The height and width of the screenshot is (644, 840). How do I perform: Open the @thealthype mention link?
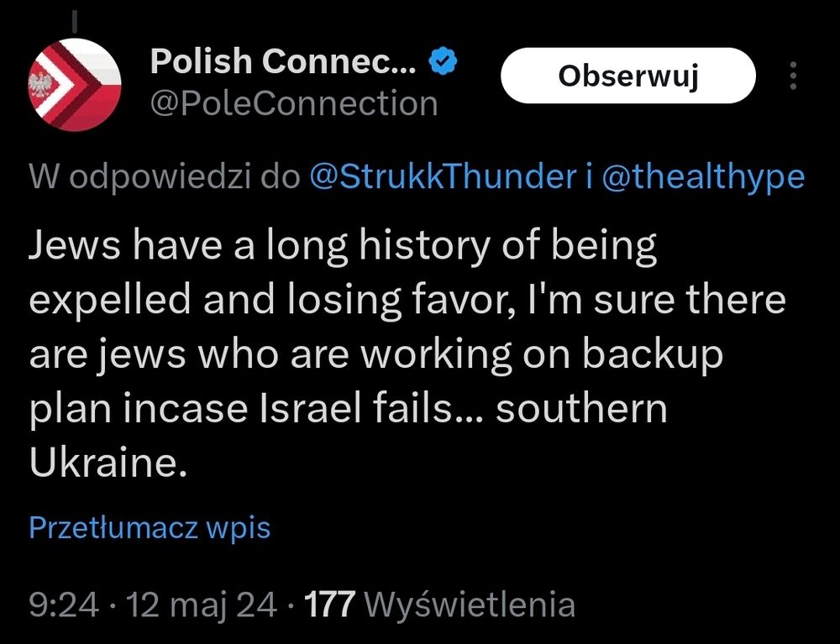pyautogui.click(x=702, y=176)
